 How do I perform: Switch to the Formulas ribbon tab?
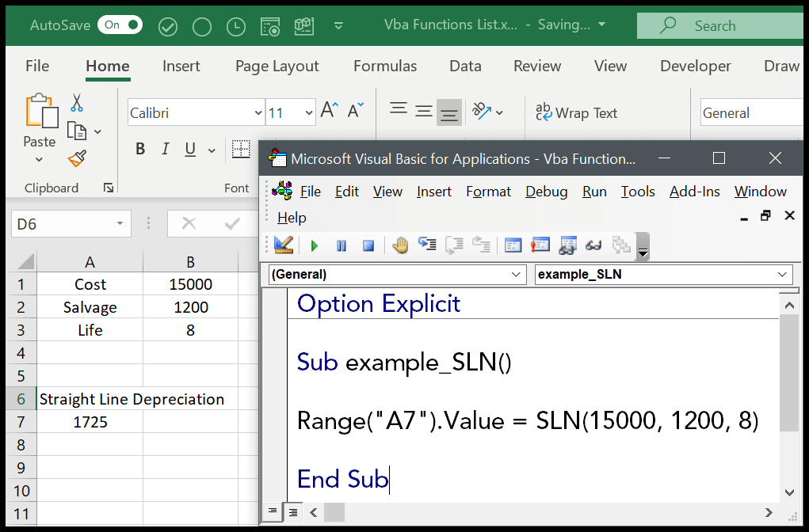click(x=384, y=66)
